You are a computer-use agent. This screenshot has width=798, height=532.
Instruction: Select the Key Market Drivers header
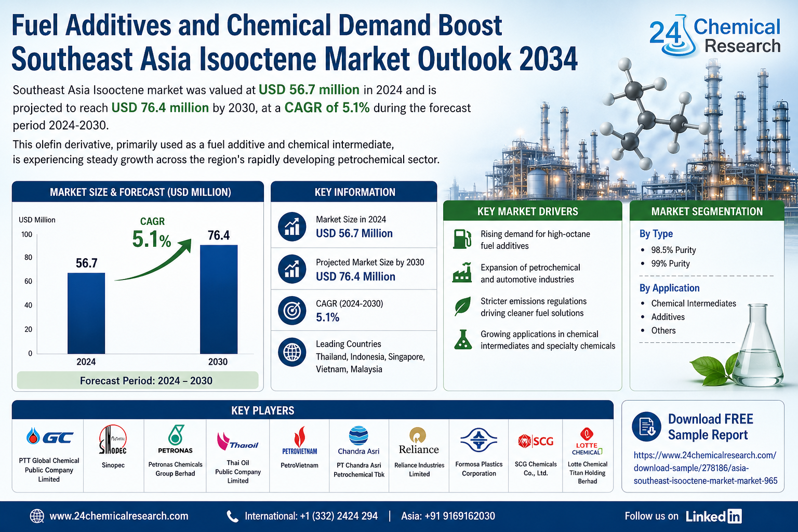(527, 211)
